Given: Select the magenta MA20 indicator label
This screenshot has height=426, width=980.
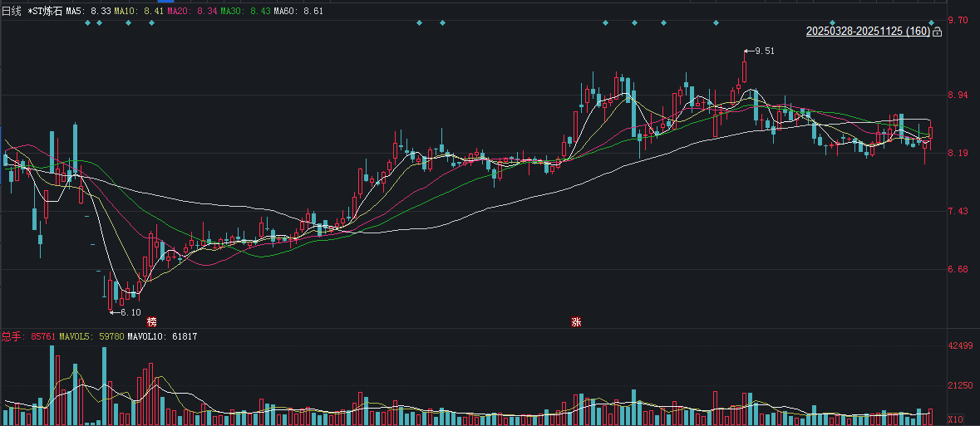Looking at the screenshot, I should (x=192, y=12).
